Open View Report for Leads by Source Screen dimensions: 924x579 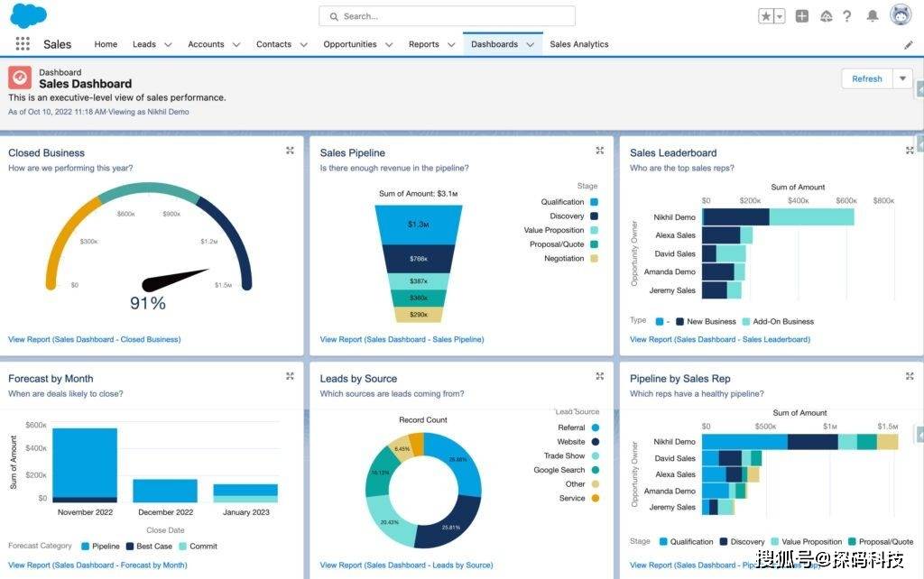[407, 565]
